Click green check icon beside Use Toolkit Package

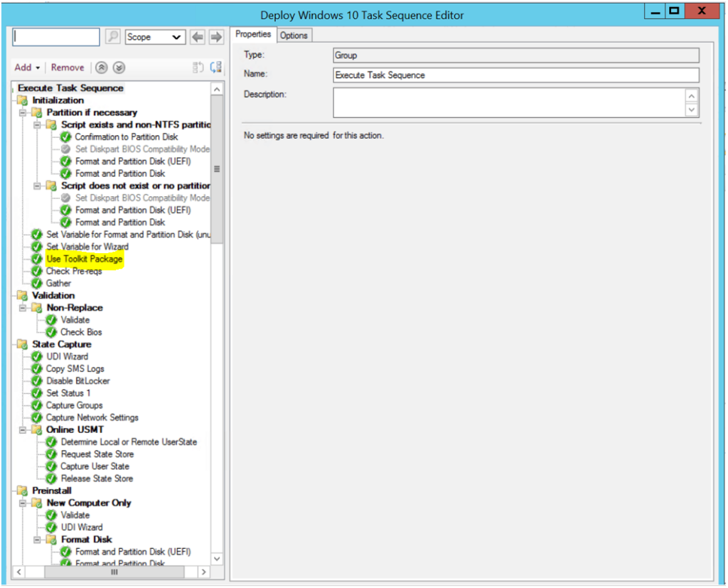[37, 259]
